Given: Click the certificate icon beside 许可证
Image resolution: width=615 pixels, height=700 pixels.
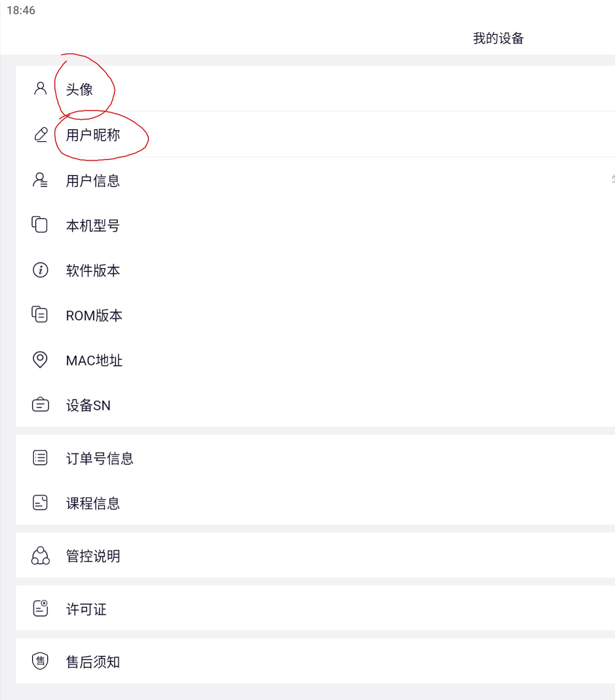Looking at the screenshot, I should pyautogui.click(x=41, y=608).
